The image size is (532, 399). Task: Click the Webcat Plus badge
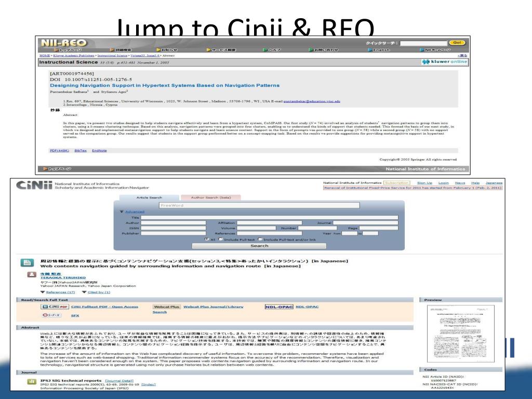tap(166, 307)
